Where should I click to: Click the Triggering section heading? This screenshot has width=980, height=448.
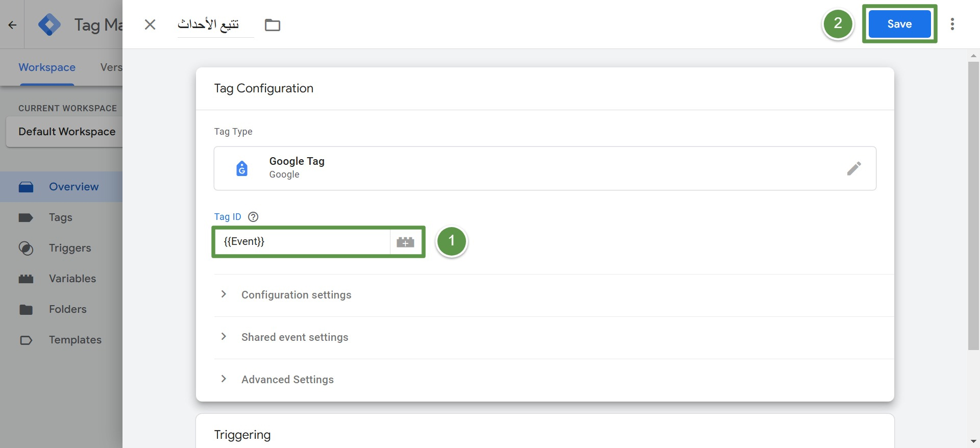[242, 435]
